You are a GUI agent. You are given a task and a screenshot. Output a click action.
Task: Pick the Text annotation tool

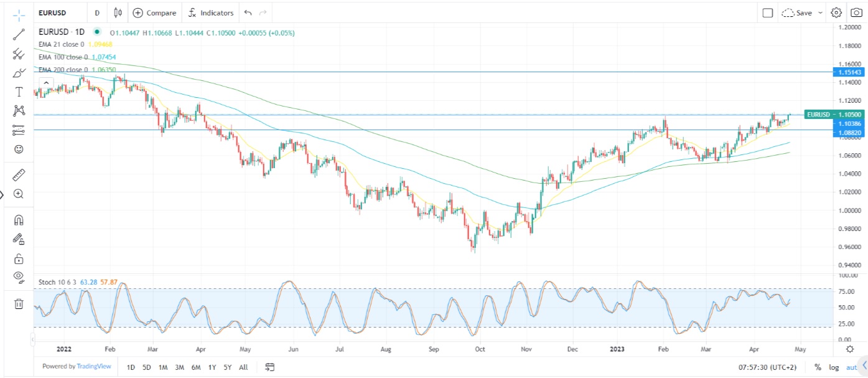pyautogui.click(x=19, y=92)
